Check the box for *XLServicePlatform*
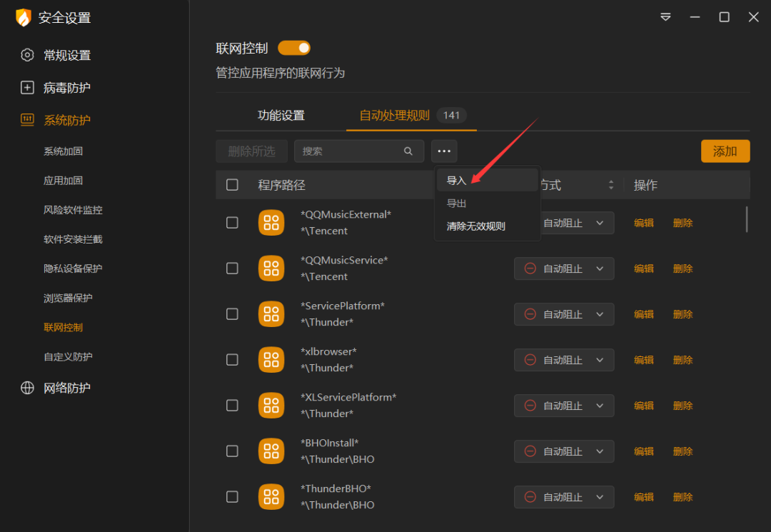Viewport: 771px width, 532px height. [232, 406]
